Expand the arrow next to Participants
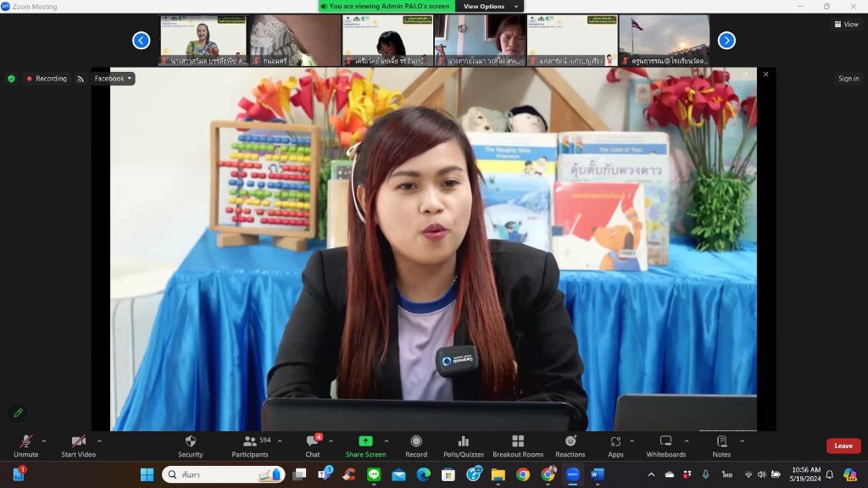Image resolution: width=868 pixels, height=488 pixels. pos(280,441)
